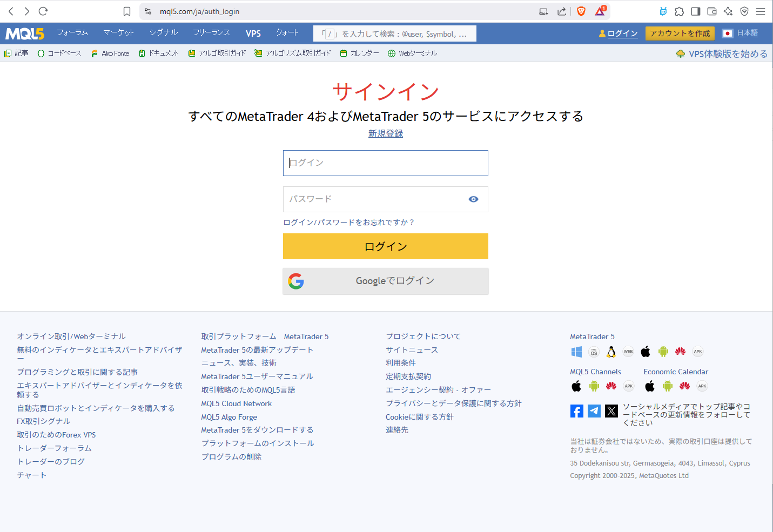The image size is (773, 532).
Task: Open the フォーラム menu item
Action: [72, 33]
